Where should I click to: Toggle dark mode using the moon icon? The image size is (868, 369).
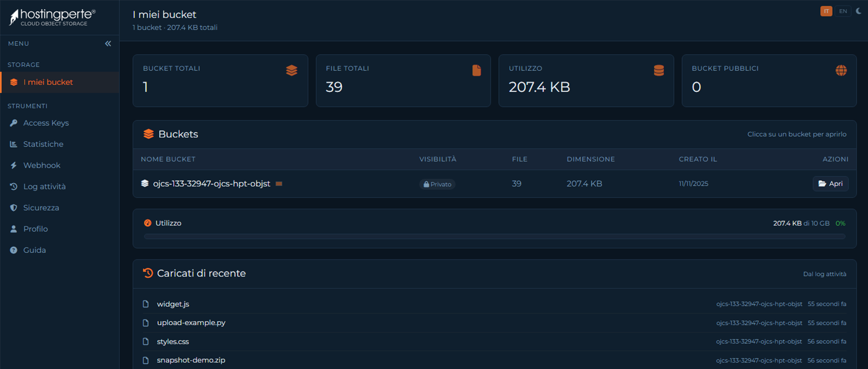[x=858, y=11]
